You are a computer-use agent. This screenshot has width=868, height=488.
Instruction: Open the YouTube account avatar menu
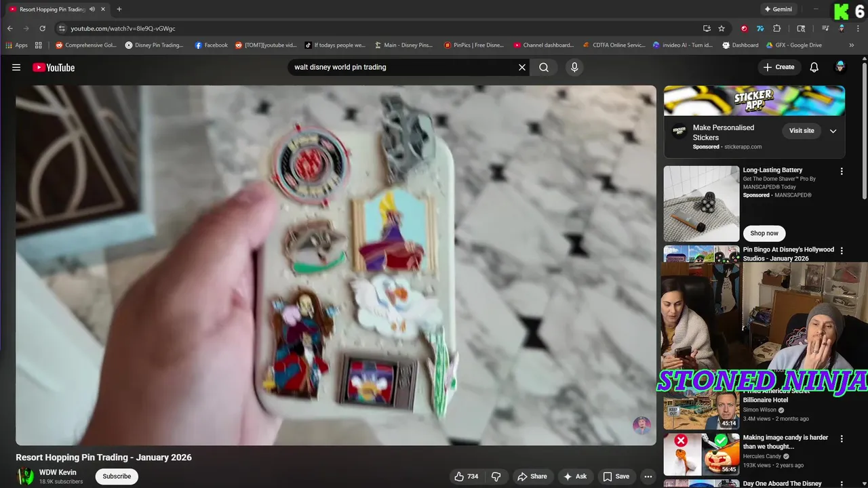[x=840, y=67]
